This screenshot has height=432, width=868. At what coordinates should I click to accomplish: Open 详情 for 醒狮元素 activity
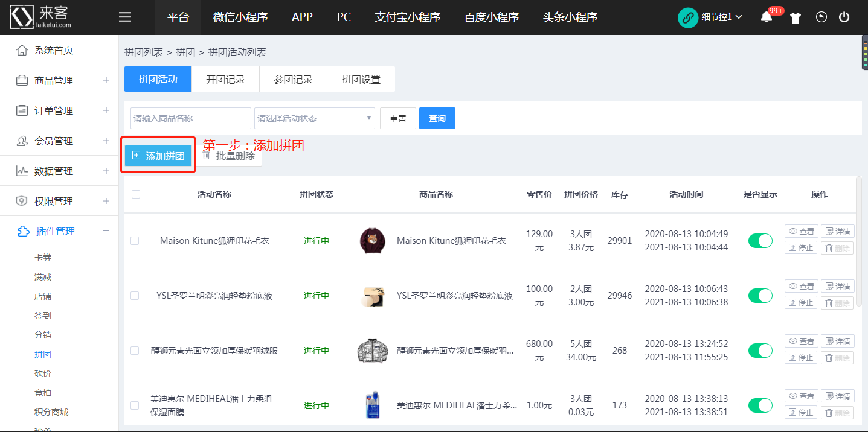[x=837, y=341]
